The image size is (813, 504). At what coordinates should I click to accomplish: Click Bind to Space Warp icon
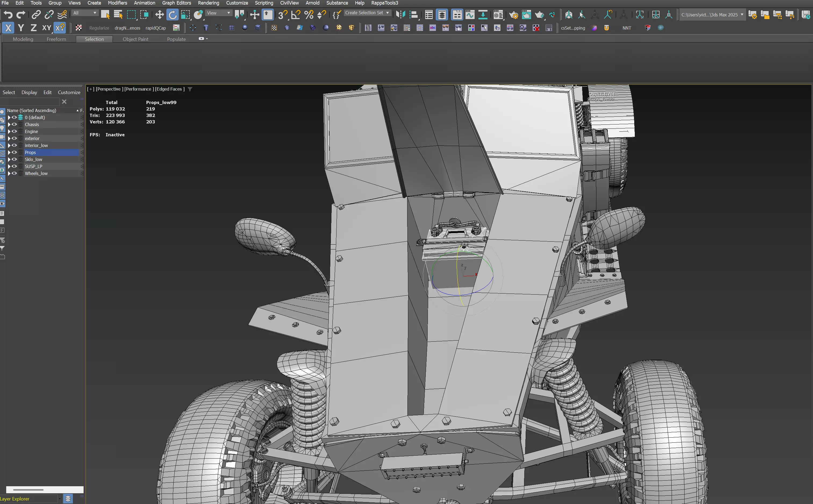[x=62, y=15]
